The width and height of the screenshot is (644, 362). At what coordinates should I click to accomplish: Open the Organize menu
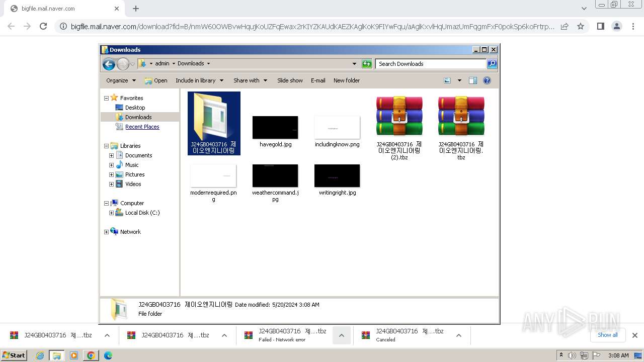click(121, 80)
